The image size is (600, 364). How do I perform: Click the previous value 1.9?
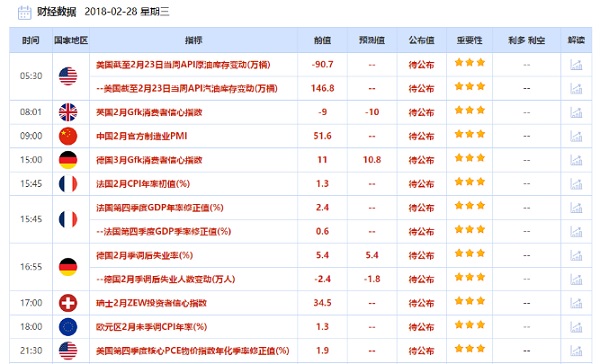[322, 350]
